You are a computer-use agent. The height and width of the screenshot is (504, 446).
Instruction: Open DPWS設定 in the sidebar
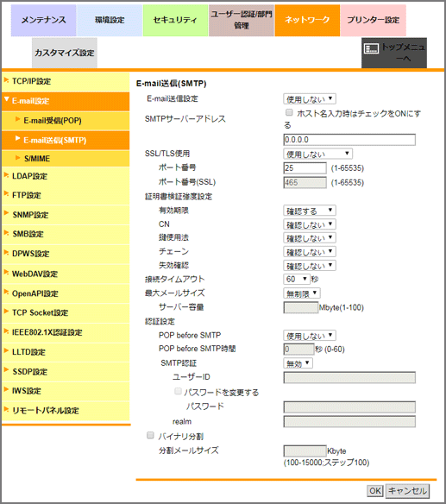pyautogui.click(x=66, y=254)
